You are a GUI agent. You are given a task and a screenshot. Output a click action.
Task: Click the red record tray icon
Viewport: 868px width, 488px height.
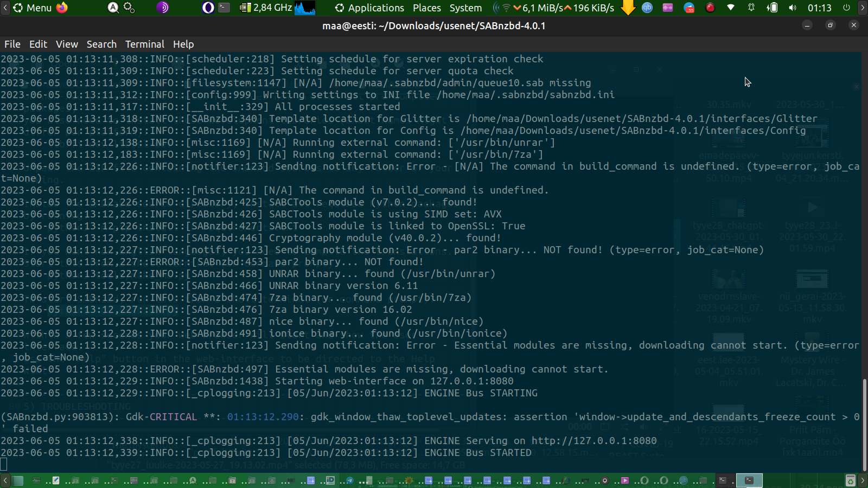[x=710, y=8]
